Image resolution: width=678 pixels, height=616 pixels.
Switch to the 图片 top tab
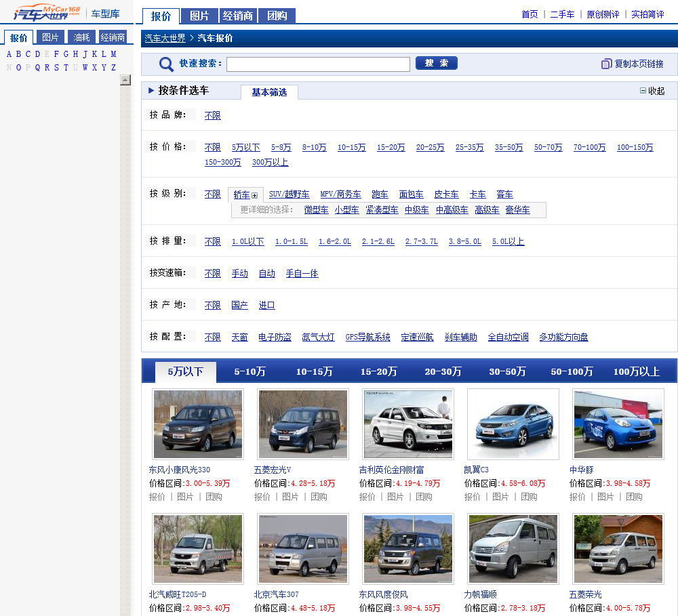(199, 16)
